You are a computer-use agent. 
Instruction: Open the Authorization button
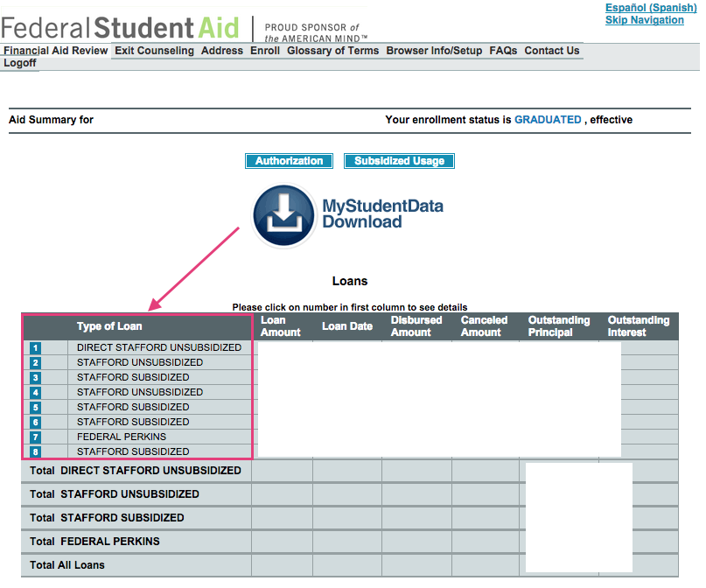[x=289, y=161]
